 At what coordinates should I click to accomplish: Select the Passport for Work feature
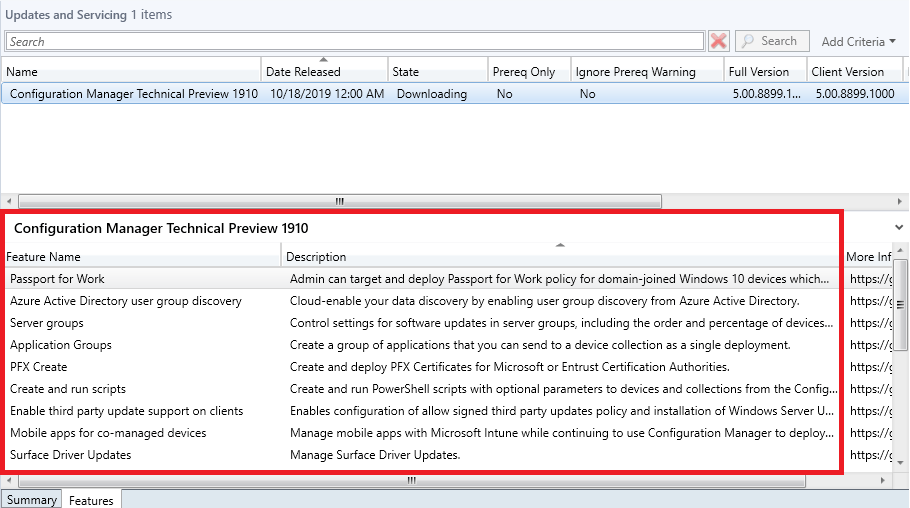[x=57, y=279]
